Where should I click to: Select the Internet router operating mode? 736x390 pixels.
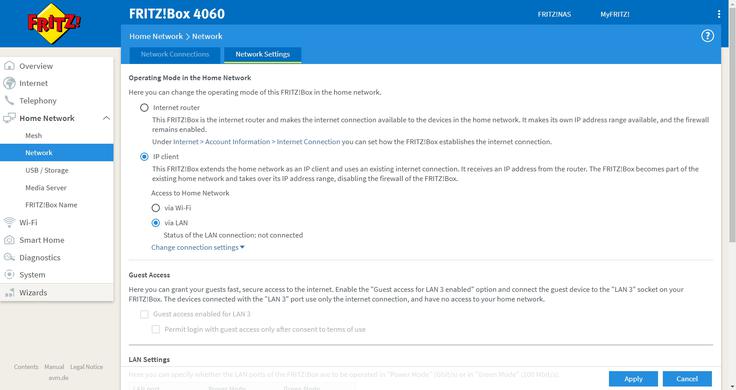pyautogui.click(x=144, y=107)
